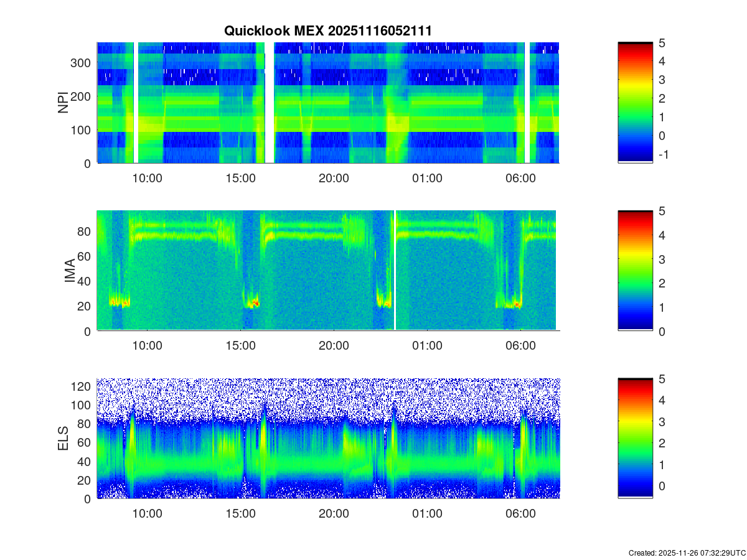Click the IMA red hotspot just after 15:00
Screen dimensions: 747x560
pyautogui.click(x=254, y=304)
